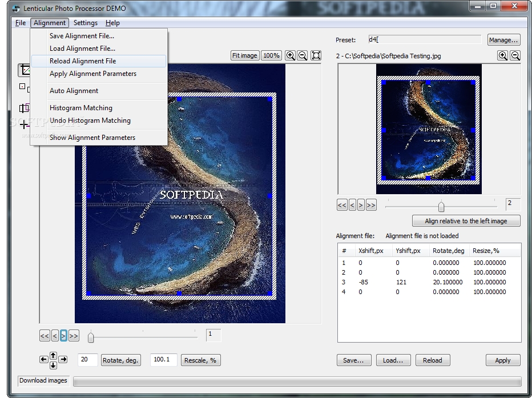This screenshot has width=532, height=398.
Task: Click the Rescale, % button
Action: click(x=200, y=360)
